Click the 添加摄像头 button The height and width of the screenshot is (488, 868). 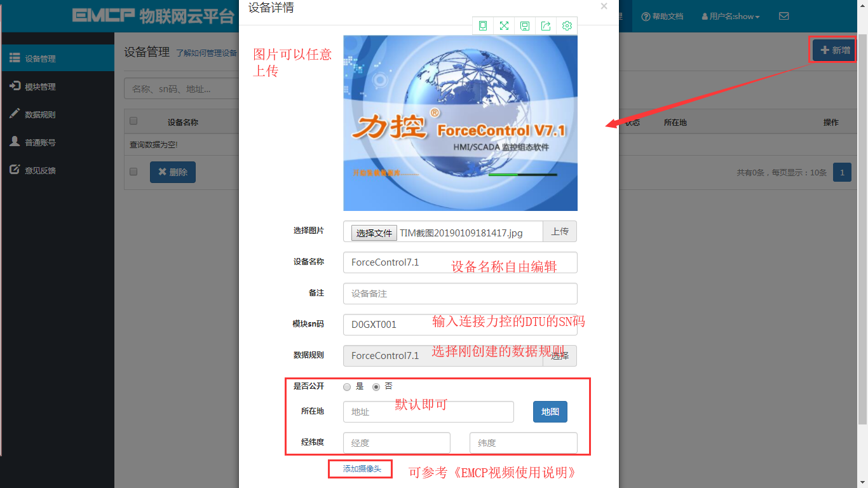coord(360,468)
